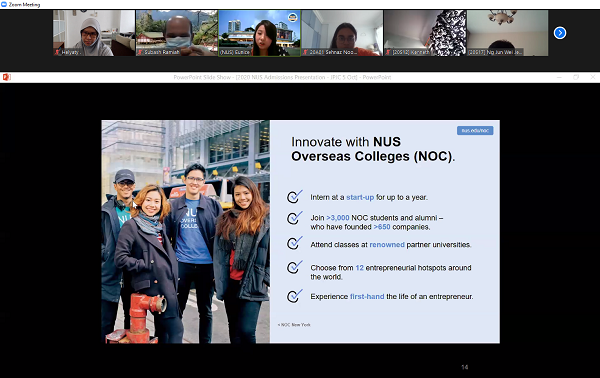Image resolution: width=600 pixels, height=378 pixels.
Task: Click the slide title 'Overseas Colleges (NOC)'
Action: click(x=373, y=156)
